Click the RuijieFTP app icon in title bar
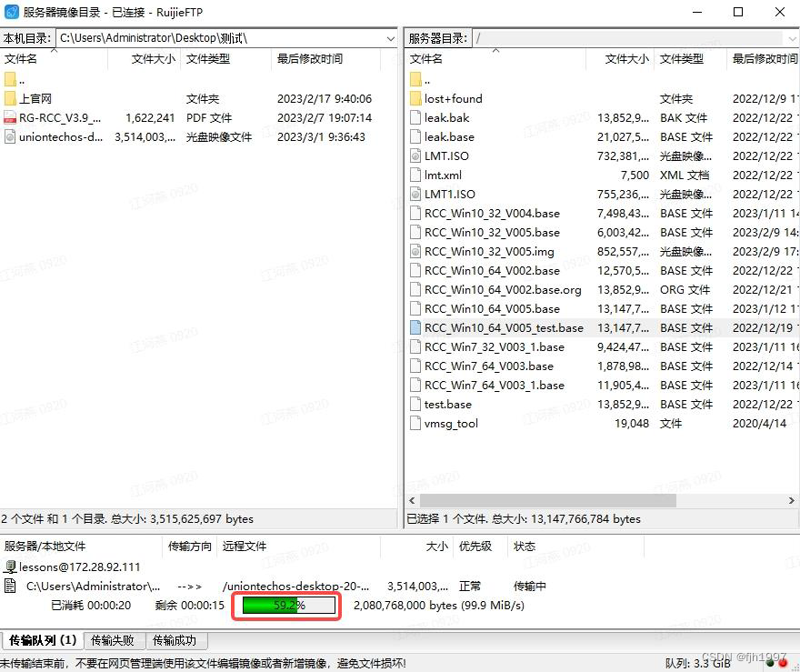The height and width of the screenshot is (672, 800). (11, 12)
